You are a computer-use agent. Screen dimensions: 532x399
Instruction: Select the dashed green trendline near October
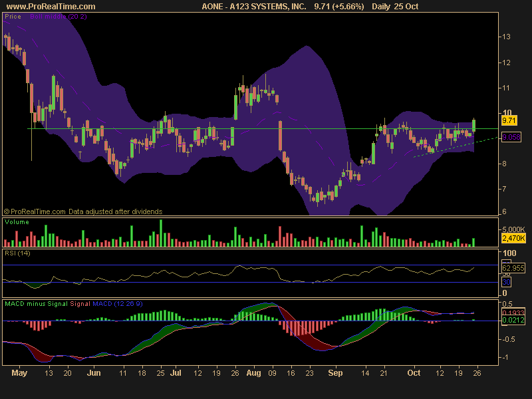[456, 147]
